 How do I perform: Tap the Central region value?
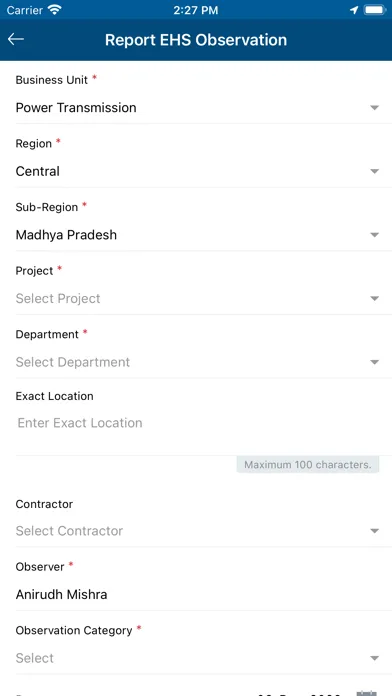[38, 171]
